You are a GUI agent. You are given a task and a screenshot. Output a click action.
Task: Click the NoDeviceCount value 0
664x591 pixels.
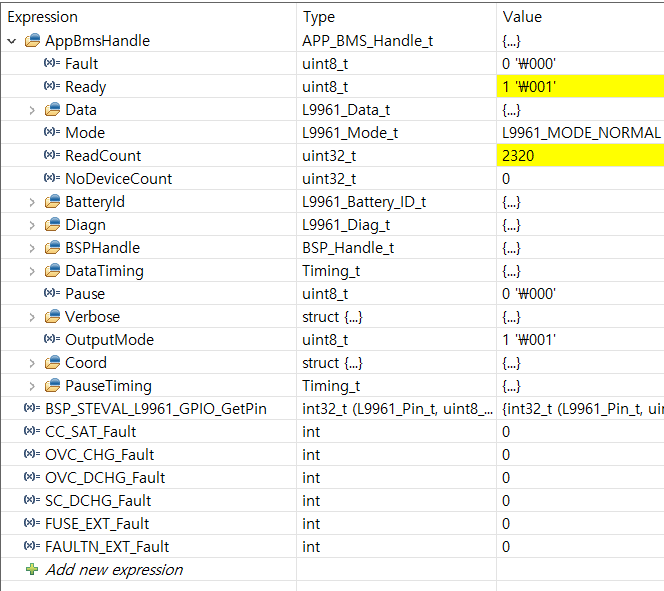pos(506,179)
